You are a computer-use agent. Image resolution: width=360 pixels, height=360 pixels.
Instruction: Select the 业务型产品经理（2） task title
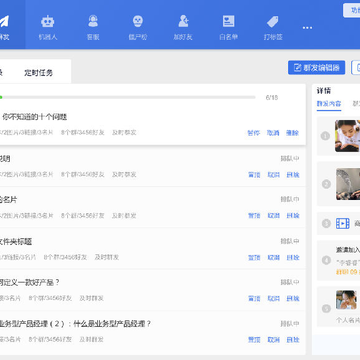75,324
